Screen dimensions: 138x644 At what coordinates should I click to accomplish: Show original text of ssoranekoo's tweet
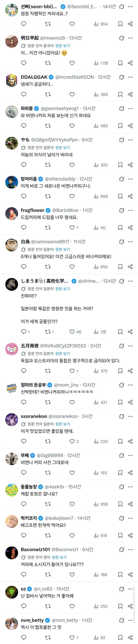pyautogui.click(x=62, y=424)
